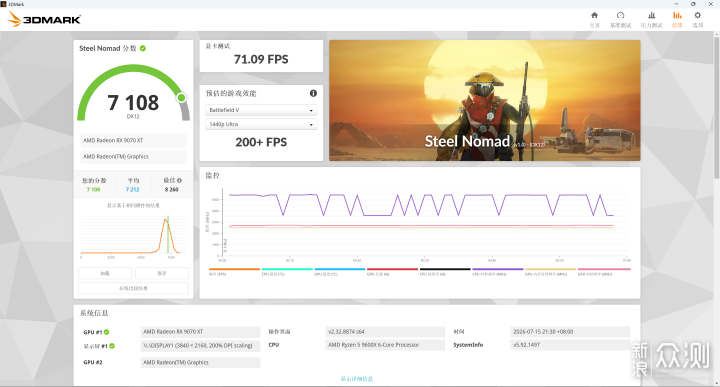Toggle the black CPU usage legend

(x=445, y=272)
